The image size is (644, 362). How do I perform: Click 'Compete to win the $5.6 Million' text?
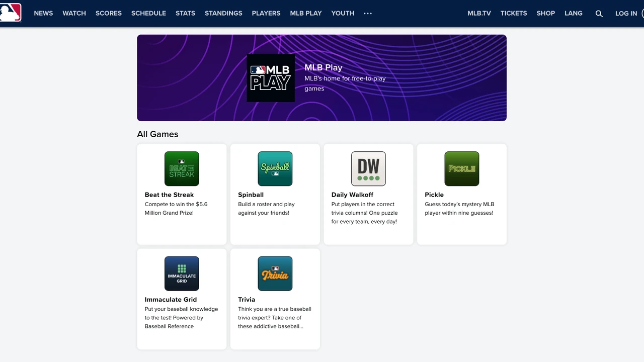[176, 208]
